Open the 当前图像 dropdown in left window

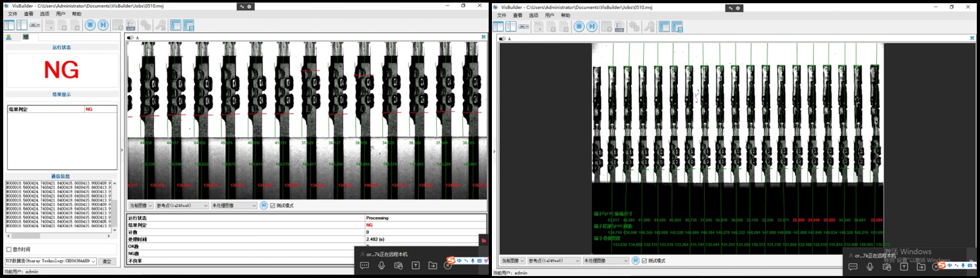(x=141, y=205)
